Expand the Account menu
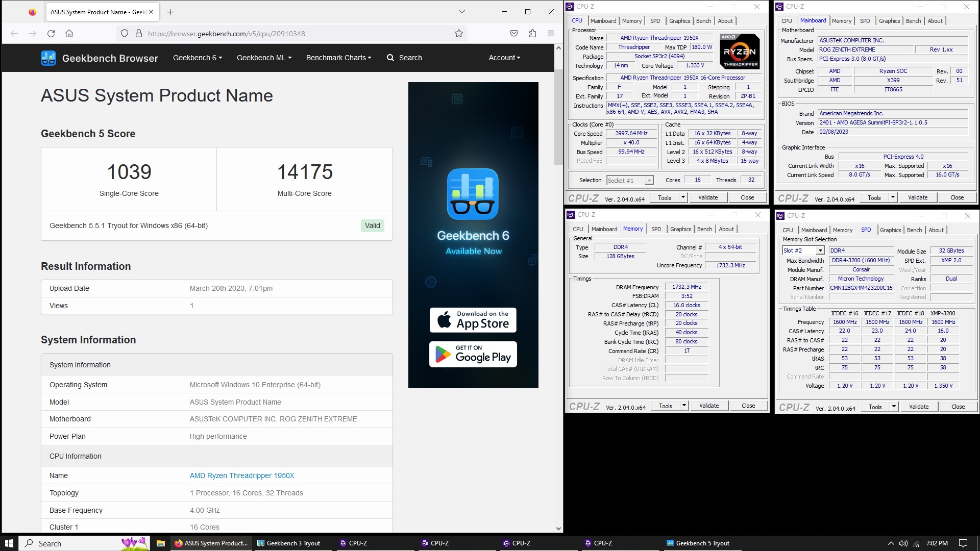This screenshot has height=551, width=980. click(504, 58)
